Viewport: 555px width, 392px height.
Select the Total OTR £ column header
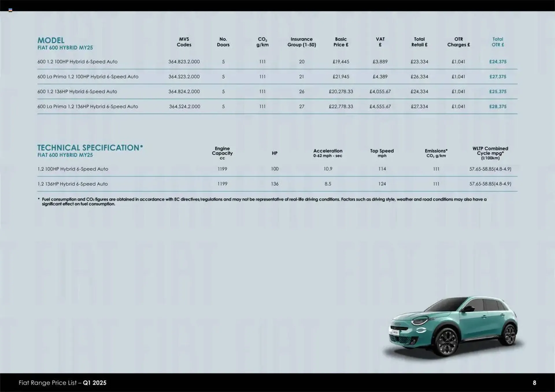pos(498,42)
